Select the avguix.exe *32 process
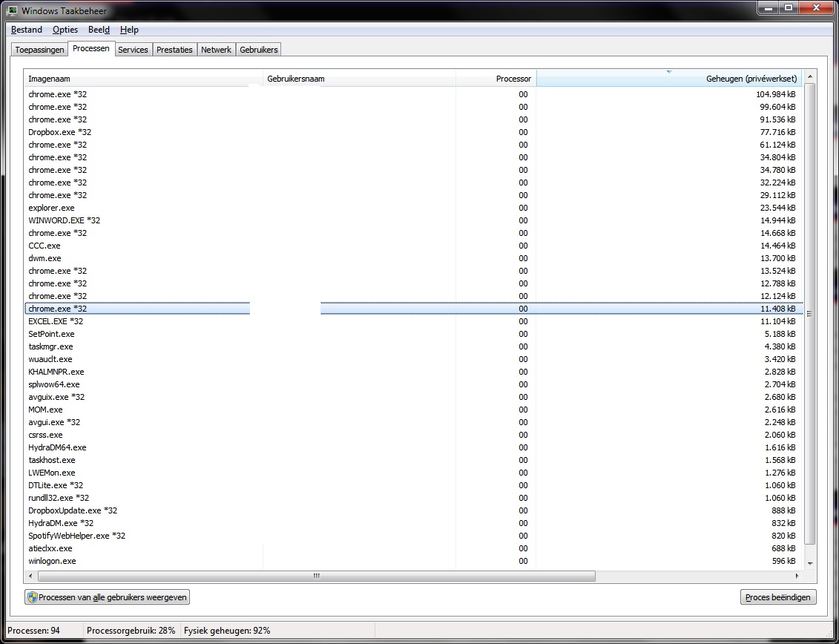This screenshot has width=839, height=644. tap(413, 397)
